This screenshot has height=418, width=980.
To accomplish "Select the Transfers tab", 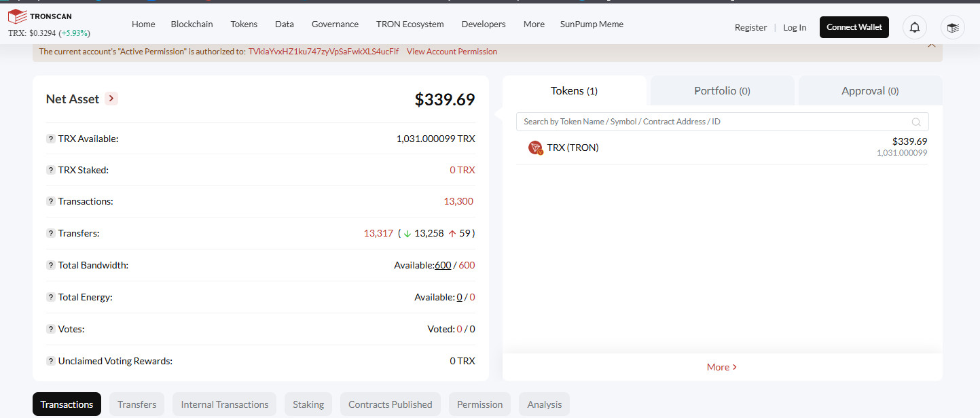I will pyautogui.click(x=137, y=404).
